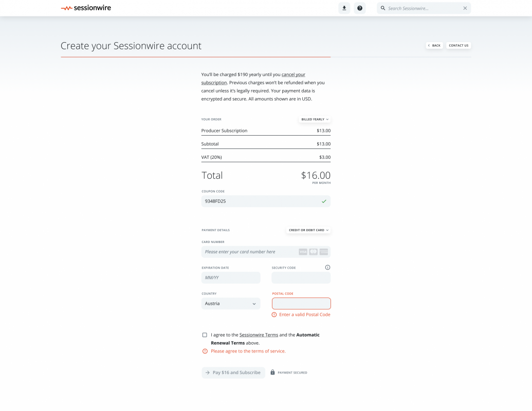
Task: Click the security code info icon
Action: tap(327, 267)
